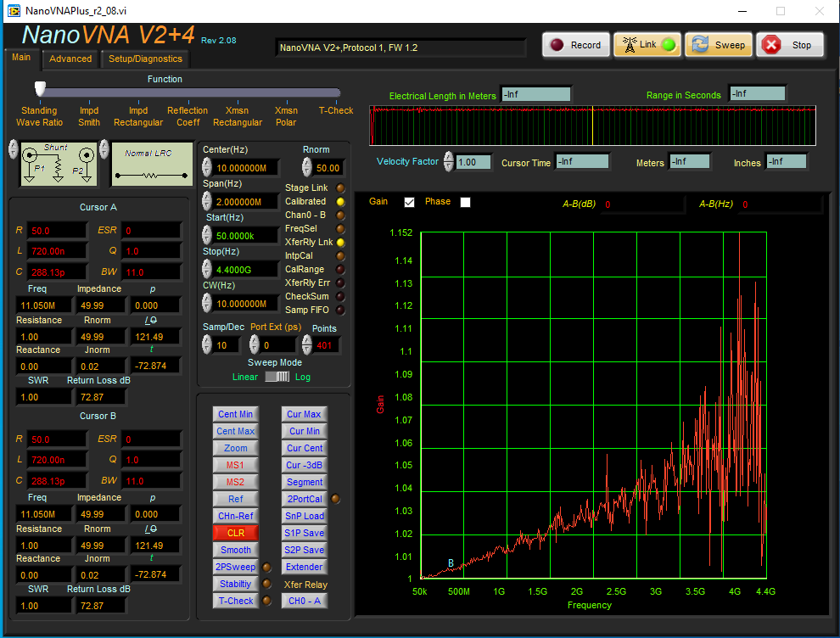
Task: Toggle the Stability indicator LED
Action: [266, 584]
